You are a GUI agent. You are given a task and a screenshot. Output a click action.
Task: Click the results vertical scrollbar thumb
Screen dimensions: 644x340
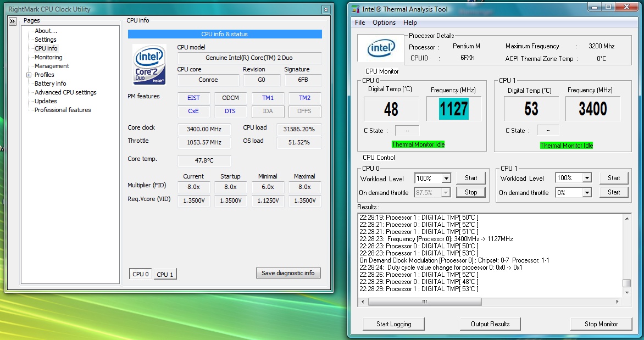point(626,283)
